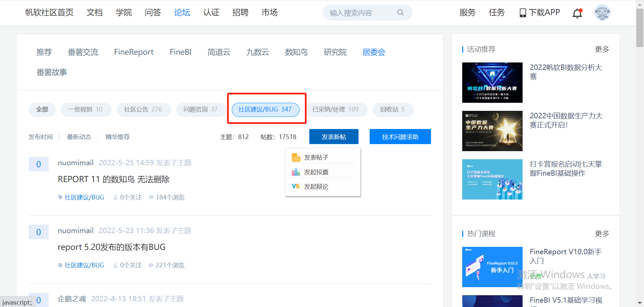Open the 文档 nav item
This screenshot has width=644, height=307.
pyautogui.click(x=95, y=13)
